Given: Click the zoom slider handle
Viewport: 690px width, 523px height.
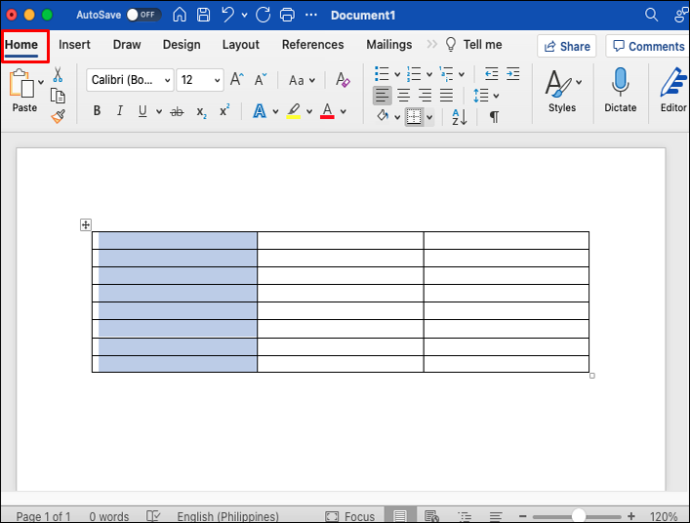Looking at the screenshot, I should (x=578, y=516).
